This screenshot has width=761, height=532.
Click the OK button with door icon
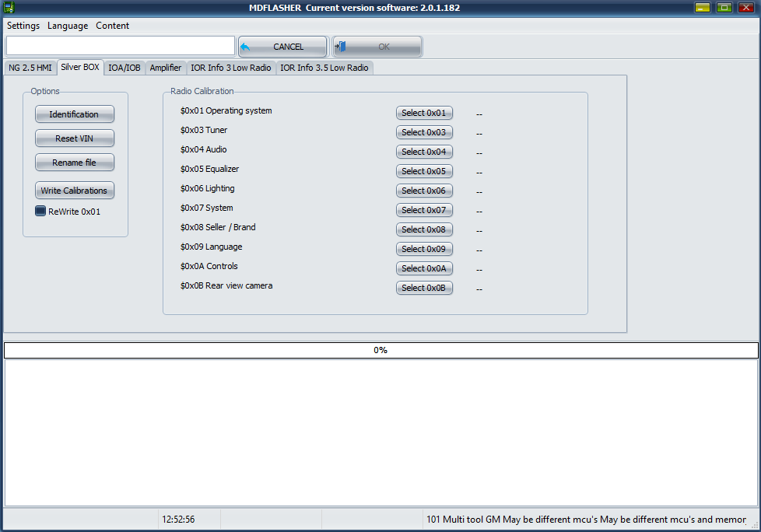tap(377, 47)
